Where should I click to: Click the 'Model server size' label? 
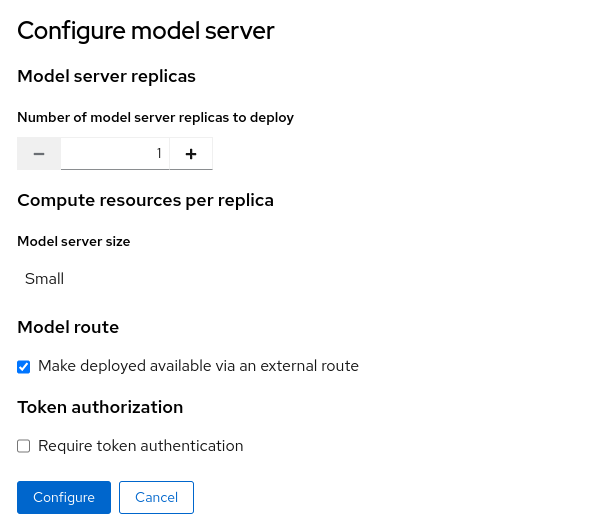coord(74,241)
